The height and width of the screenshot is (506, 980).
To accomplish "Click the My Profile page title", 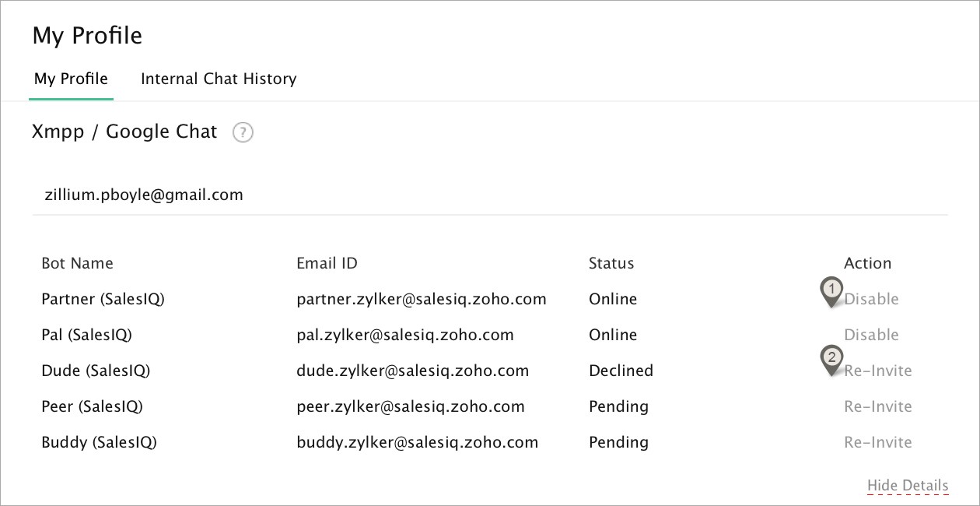I will [87, 36].
